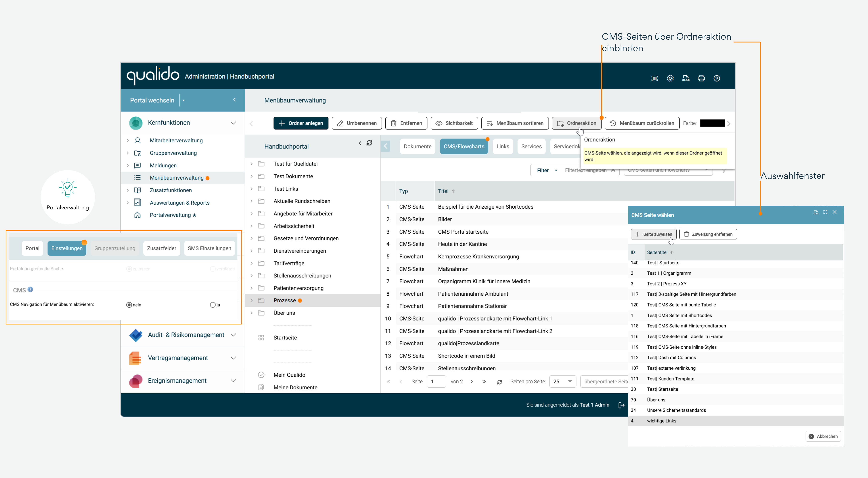Click logout icon in footer
868x478 pixels.
tap(622, 405)
